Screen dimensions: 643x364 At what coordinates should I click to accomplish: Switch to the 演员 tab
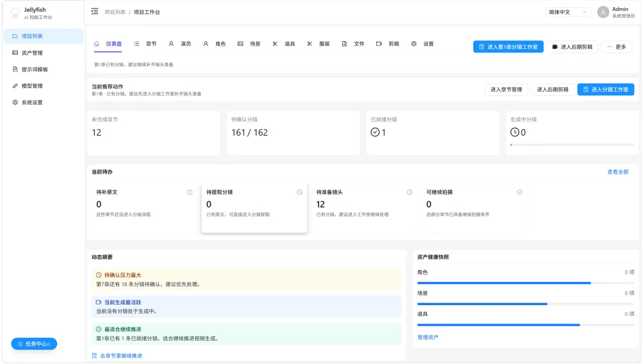(180, 44)
